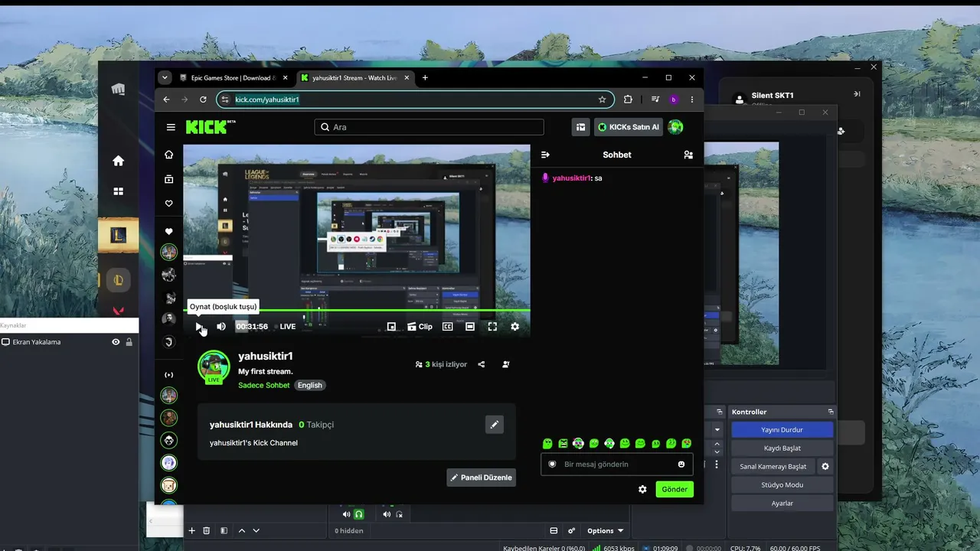Open Kick hamburger menu
Image resolution: width=980 pixels, height=551 pixels.
click(x=171, y=127)
